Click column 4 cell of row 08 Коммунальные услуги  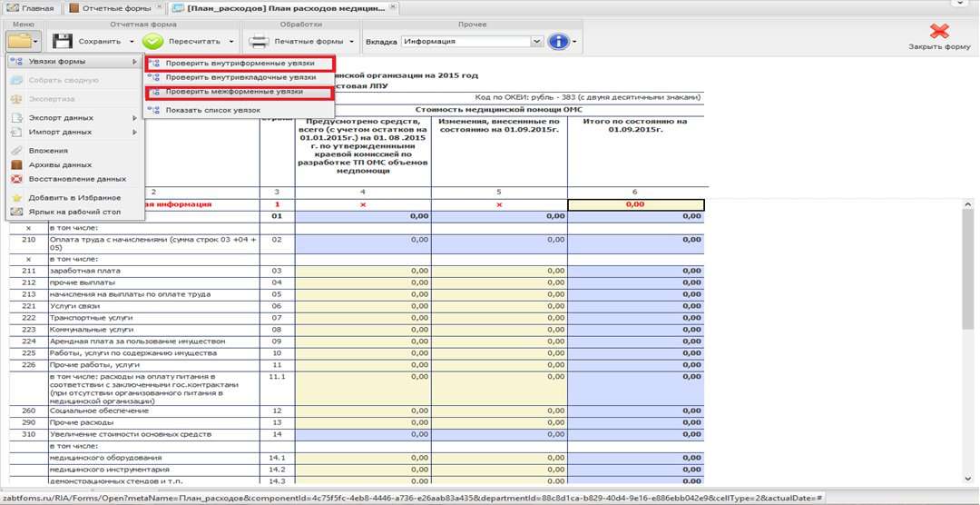click(363, 329)
